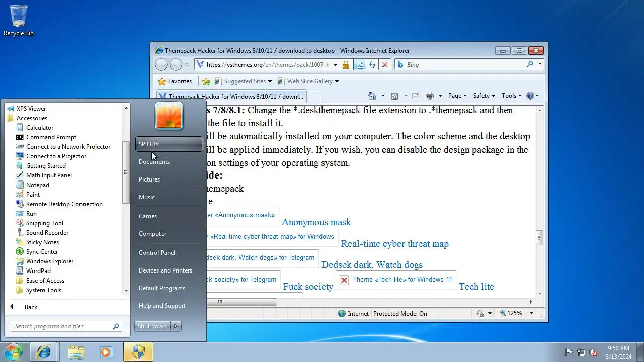
Task: Open the Recycle Bin desktop icon
Action: coord(19,21)
